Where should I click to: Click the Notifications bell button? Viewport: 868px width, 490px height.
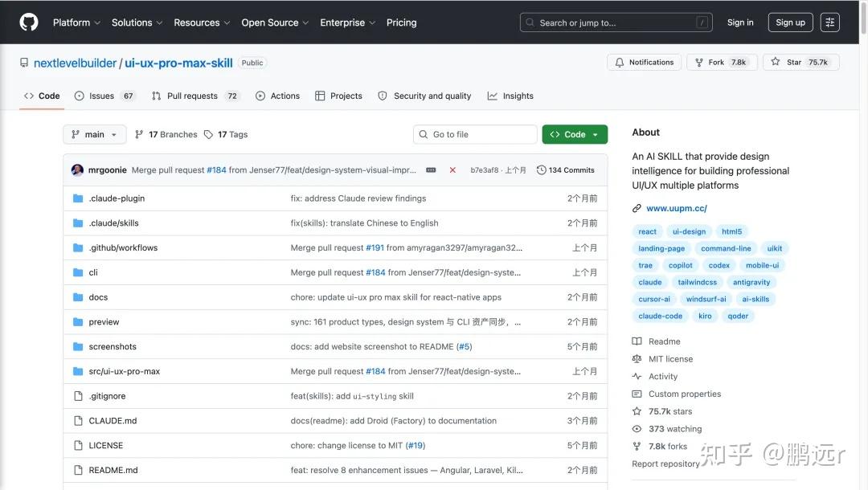click(644, 62)
